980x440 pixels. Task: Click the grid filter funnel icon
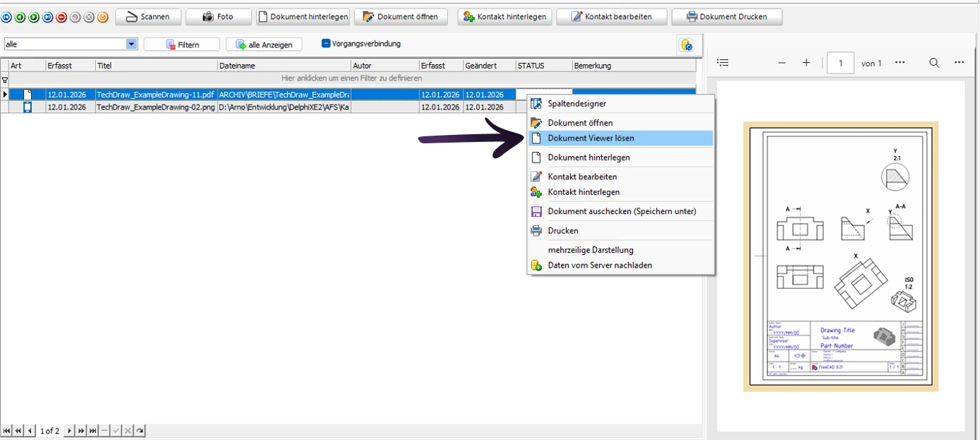point(5,79)
